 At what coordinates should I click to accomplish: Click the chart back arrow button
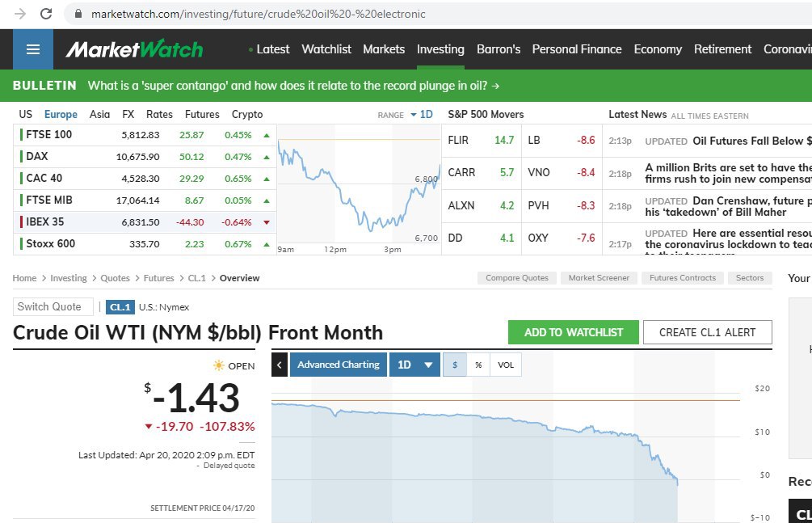(x=279, y=365)
